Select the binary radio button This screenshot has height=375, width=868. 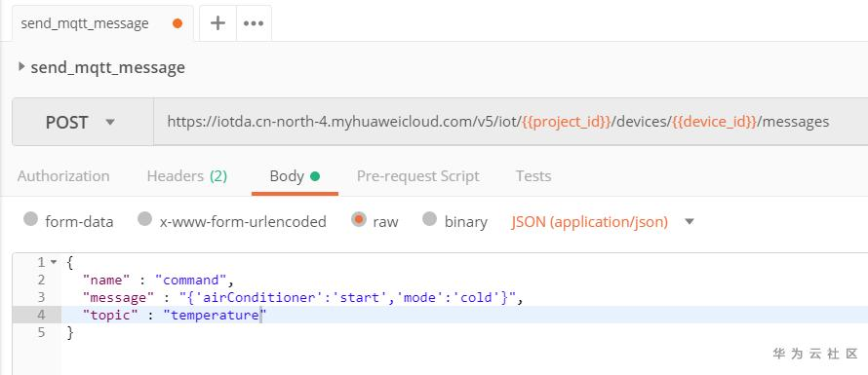point(429,219)
